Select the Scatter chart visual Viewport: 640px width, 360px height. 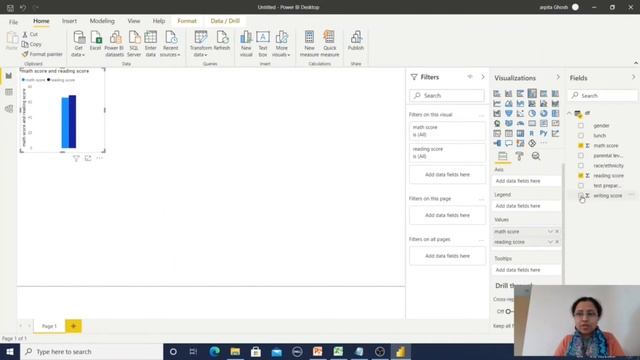(x=520, y=113)
